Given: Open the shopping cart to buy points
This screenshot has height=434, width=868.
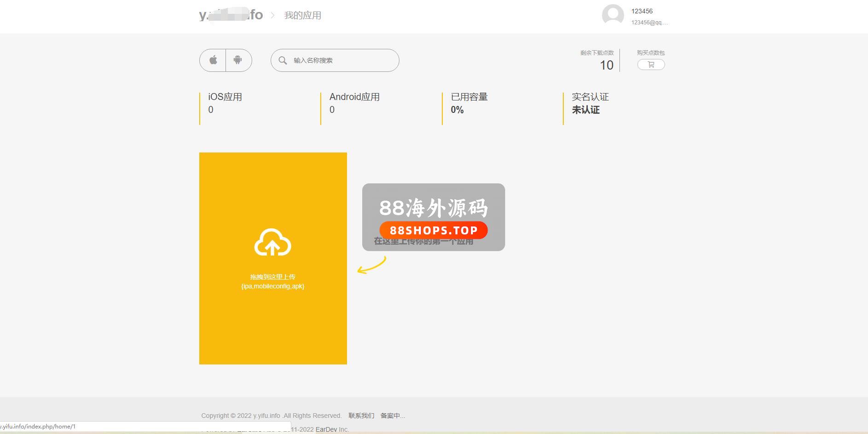Looking at the screenshot, I should coord(651,65).
